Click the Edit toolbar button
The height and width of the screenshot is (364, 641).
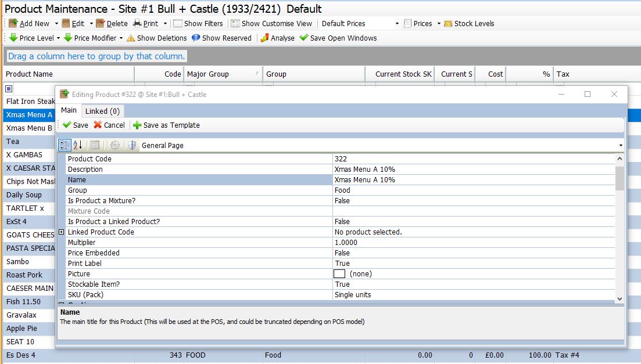pos(73,23)
